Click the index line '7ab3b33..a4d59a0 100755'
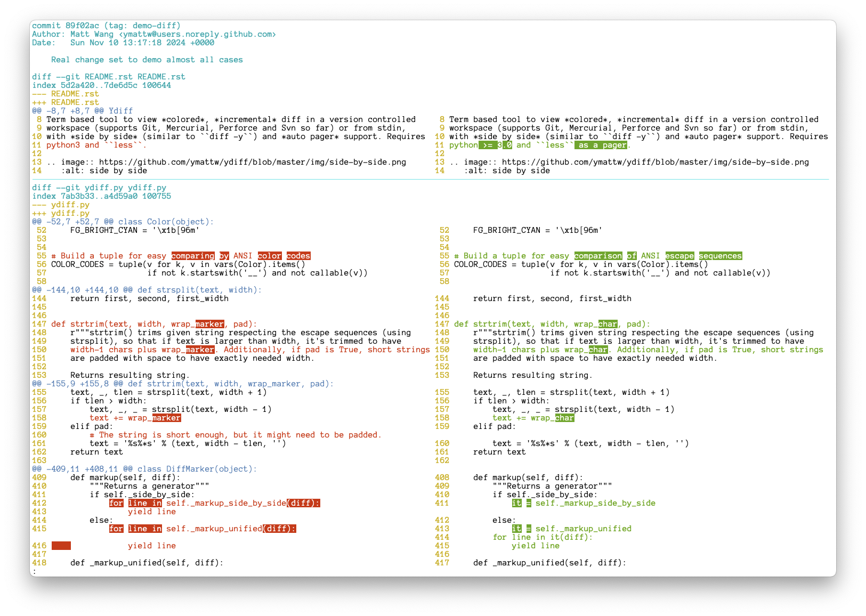The width and height of the screenshot is (866, 616). coord(116,196)
